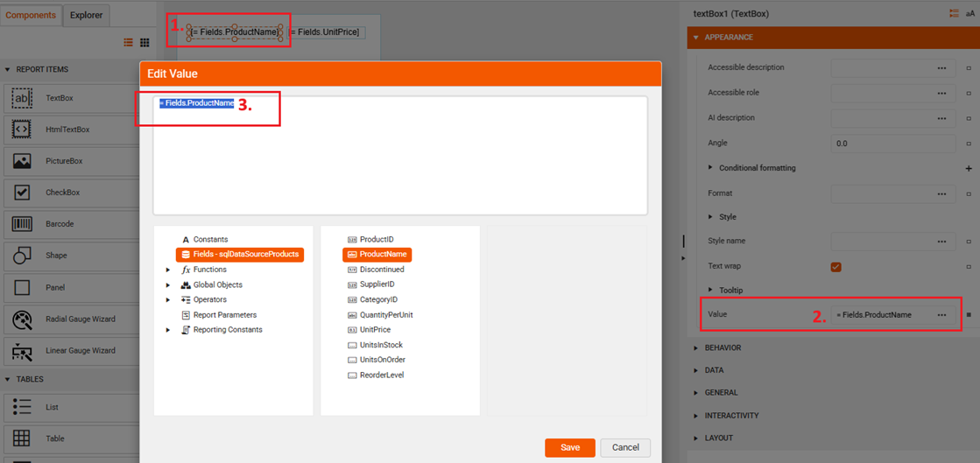Open ellipsis editor for AI description
The height and width of the screenshot is (463, 980).
click(941, 117)
